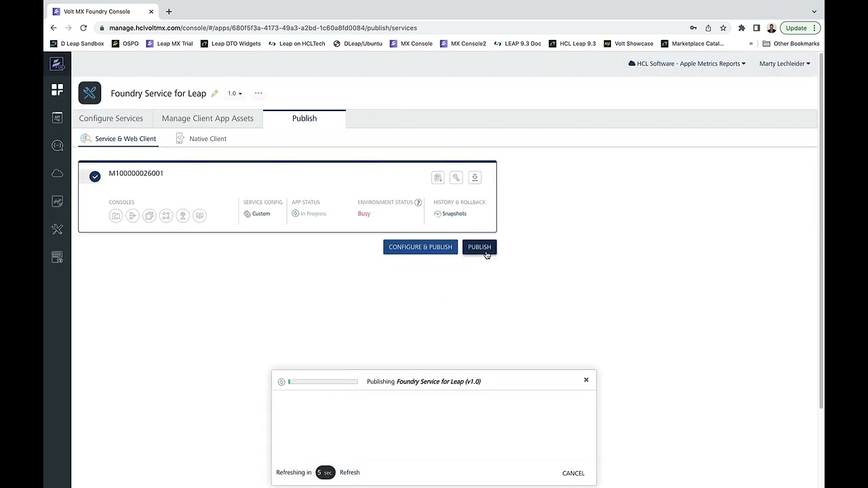The image size is (868, 488).
Task: Open the bottom sidebar server icon
Action: click(57, 257)
